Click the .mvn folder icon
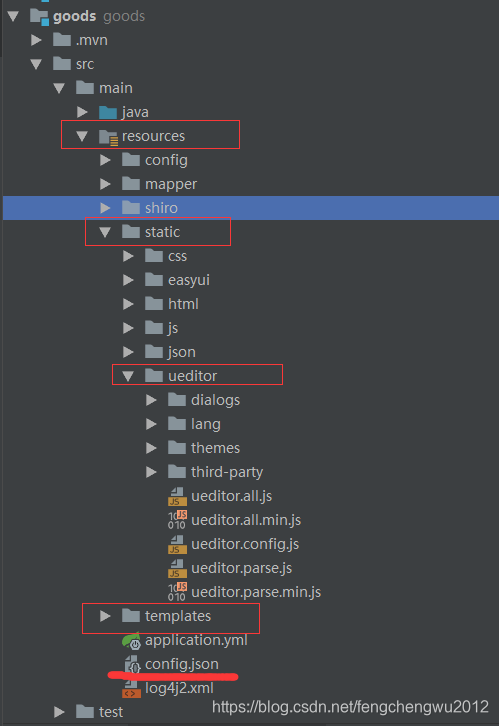The image size is (499, 726). (62, 40)
